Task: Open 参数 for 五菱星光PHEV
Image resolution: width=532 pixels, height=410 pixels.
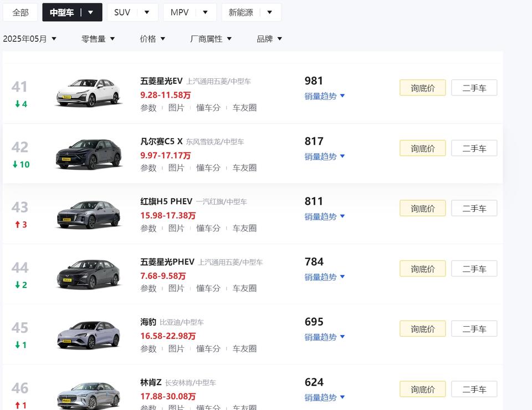Action: [149, 288]
